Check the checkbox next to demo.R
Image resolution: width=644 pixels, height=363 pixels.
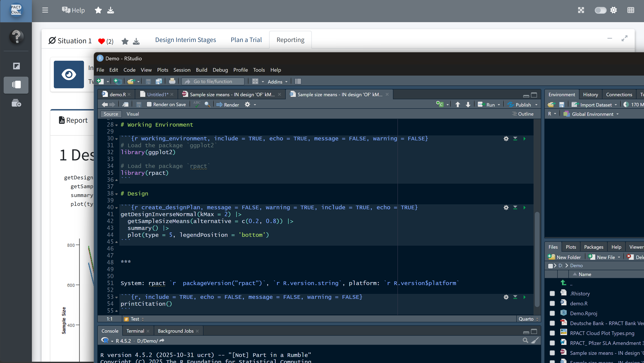(x=552, y=304)
